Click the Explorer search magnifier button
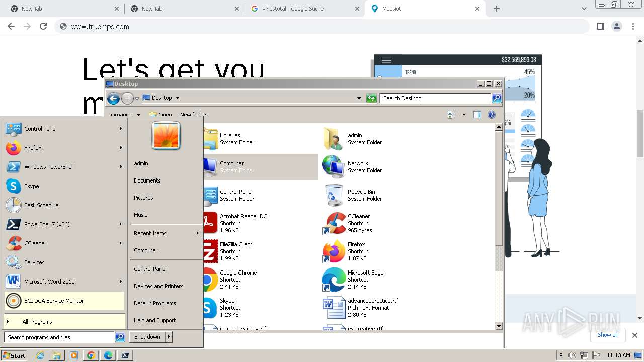Image resolution: width=644 pixels, height=362 pixels. (x=497, y=98)
